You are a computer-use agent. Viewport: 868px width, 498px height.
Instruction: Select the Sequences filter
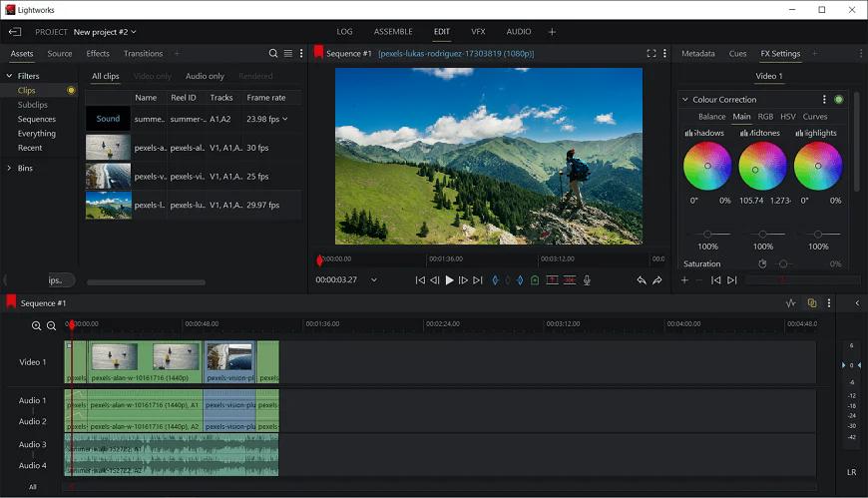coord(37,119)
